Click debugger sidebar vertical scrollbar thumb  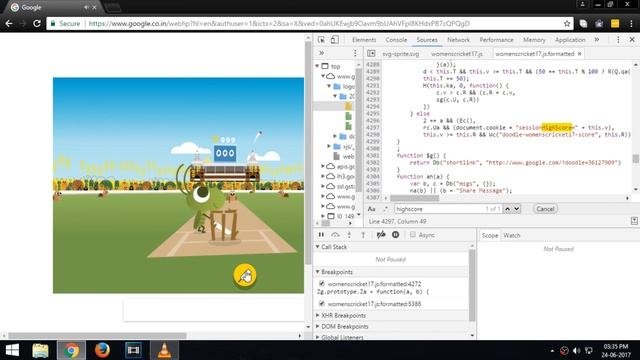472,285
